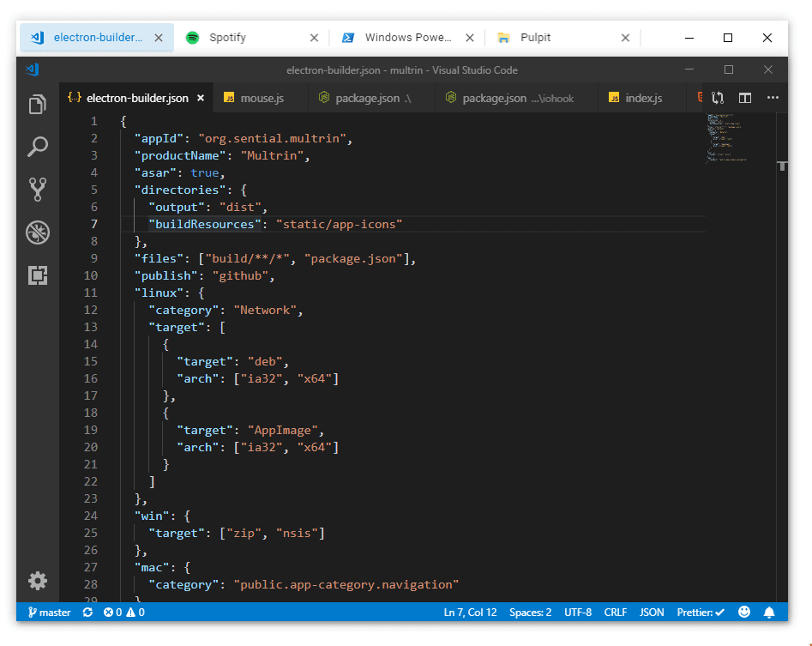Image resolution: width=812 pixels, height=646 pixels.
Task: Switch to the index.js tab
Action: click(x=636, y=98)
